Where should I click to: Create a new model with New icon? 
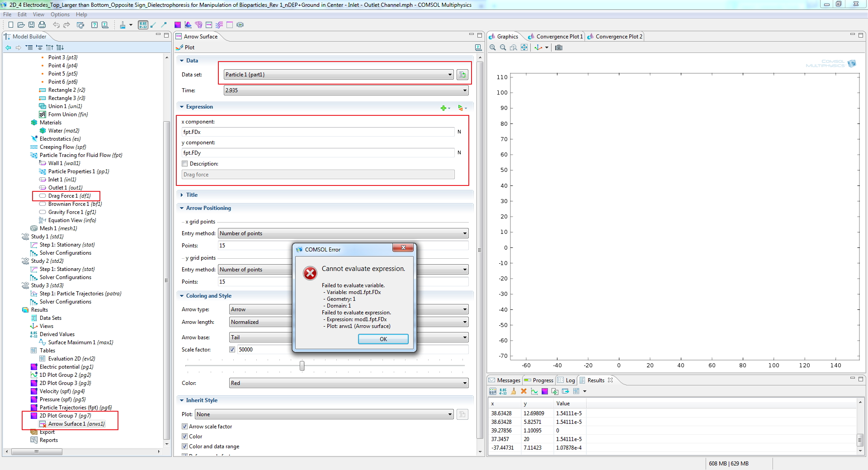10,25
